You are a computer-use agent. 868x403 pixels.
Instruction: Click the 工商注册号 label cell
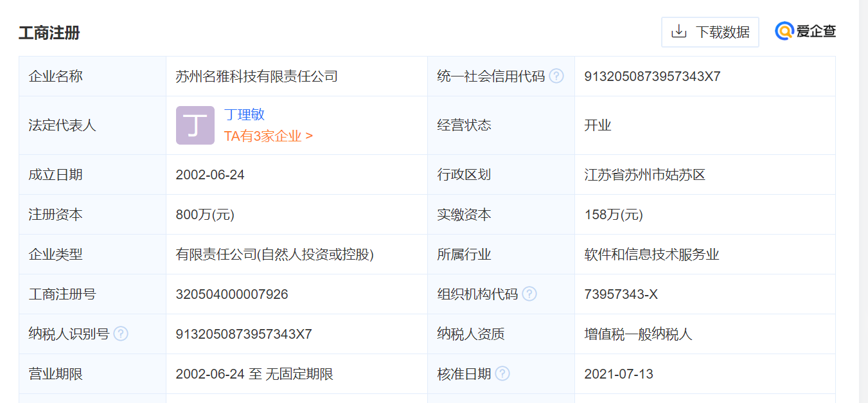coord(93,294)
